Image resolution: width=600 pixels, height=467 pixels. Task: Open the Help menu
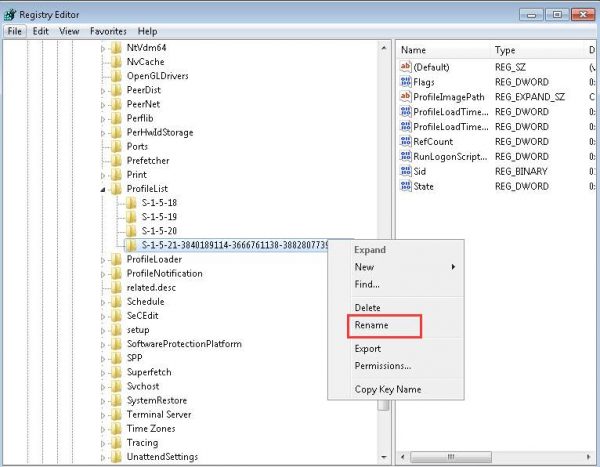coord(147,31)
